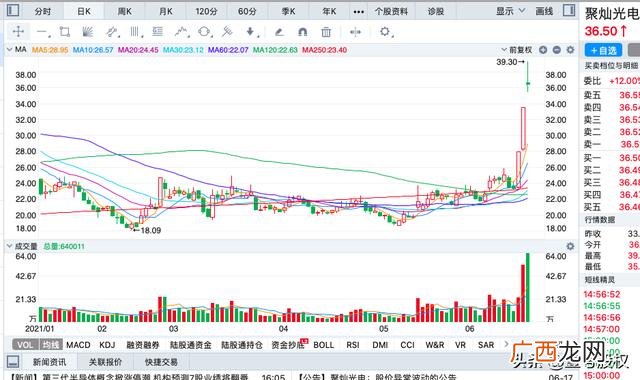
Task: Select the VR indicator
Action: pos(460,345)
